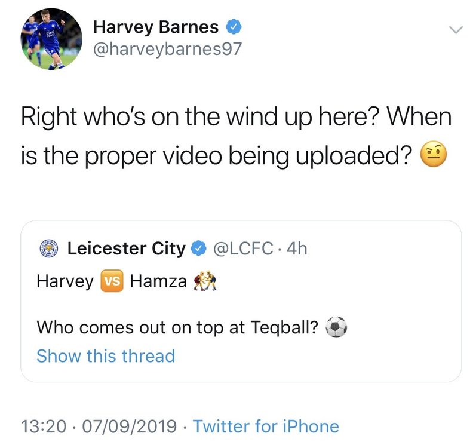This screenshot has height=448, width=476.
Task: Click the 07/09/2019 tweet date
Action: (x=130, y=426)
